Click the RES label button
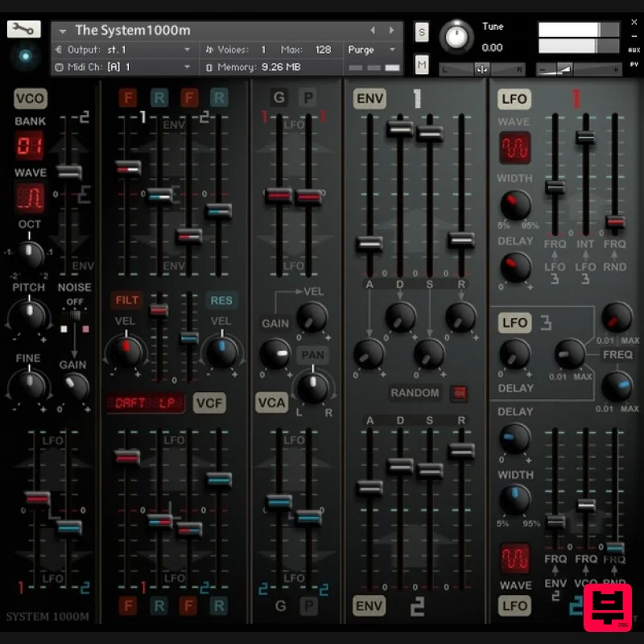Screen dimensions: 644x644 [x=221, y=300]
